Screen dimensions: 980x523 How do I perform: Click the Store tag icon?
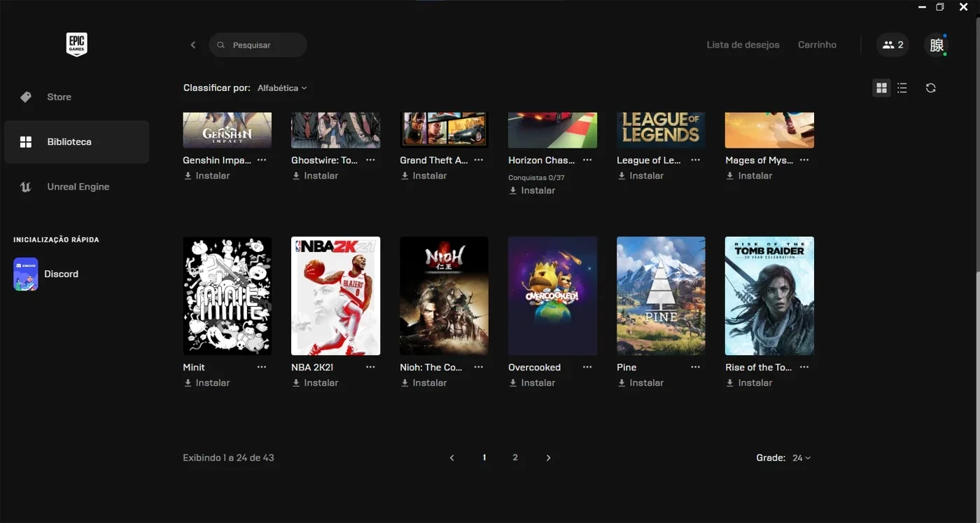tap(26, 97)
